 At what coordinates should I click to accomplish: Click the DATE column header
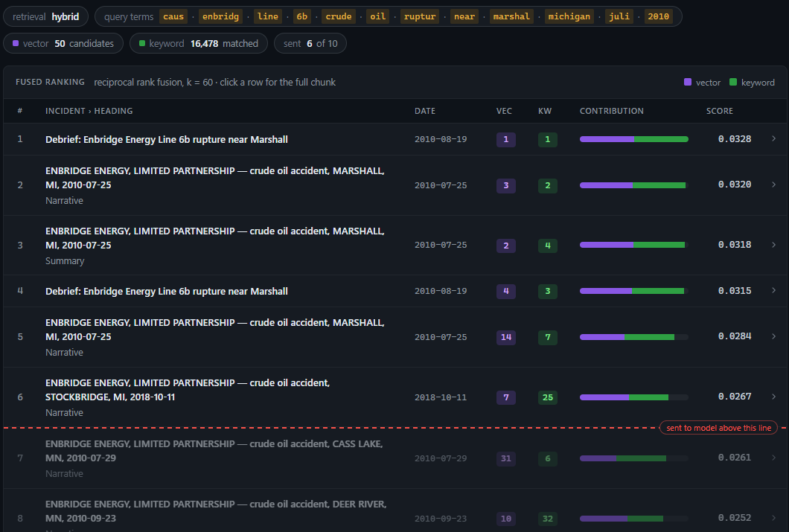click(425, 111)
